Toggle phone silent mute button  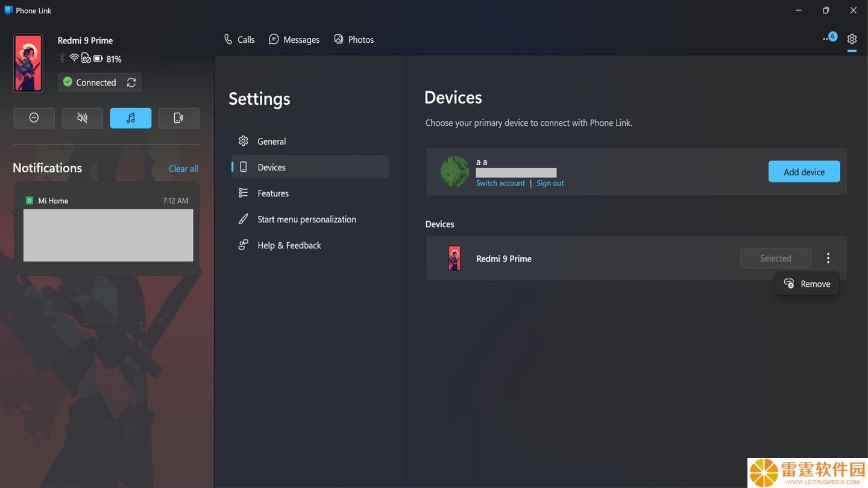point(83,118)
